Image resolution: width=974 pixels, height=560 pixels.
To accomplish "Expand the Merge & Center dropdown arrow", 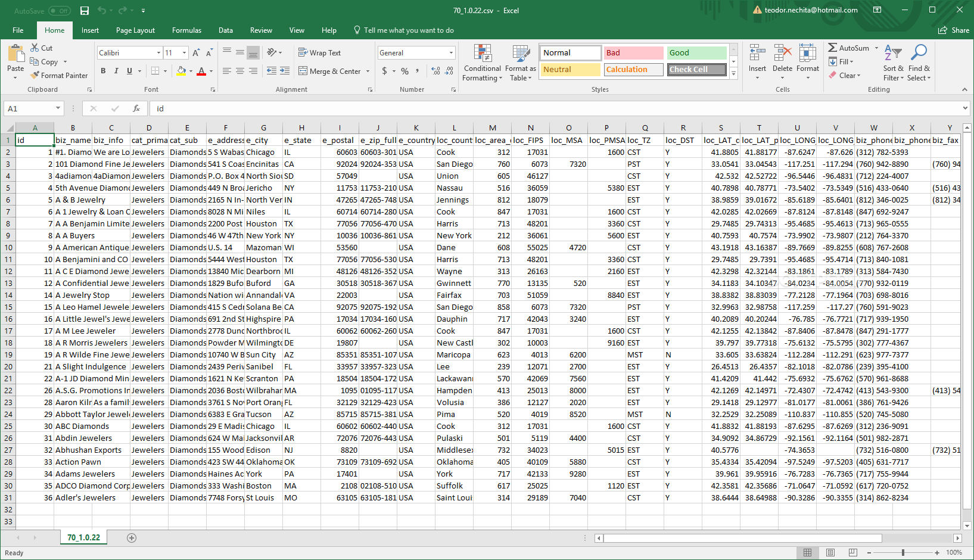I will 368,71.
